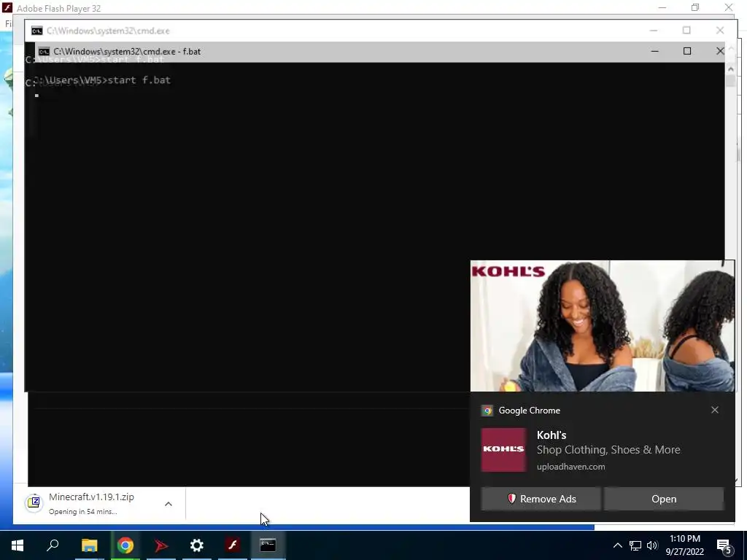747x560 pixels.
Task: Open the Windows Start menu
Action: [18, 545]
